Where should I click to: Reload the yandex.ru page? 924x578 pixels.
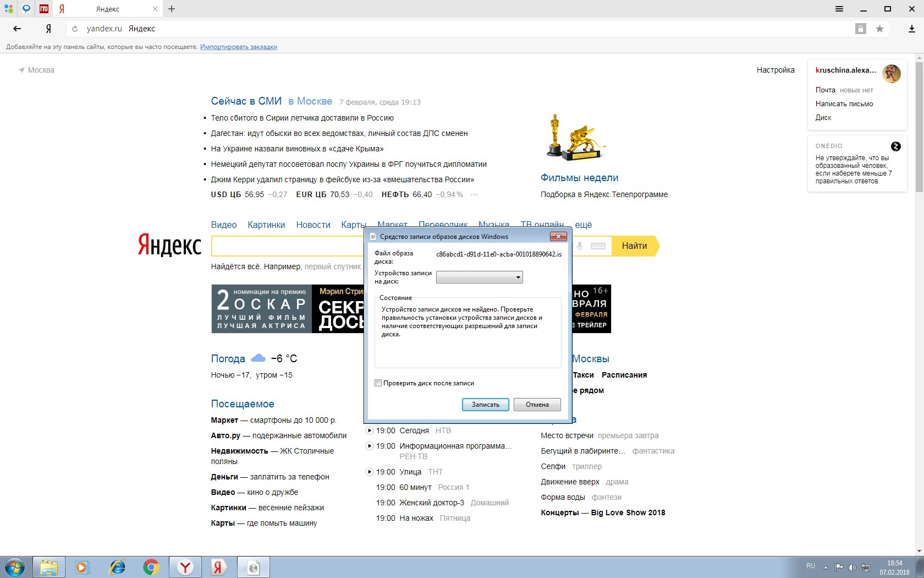click(75, 29)
